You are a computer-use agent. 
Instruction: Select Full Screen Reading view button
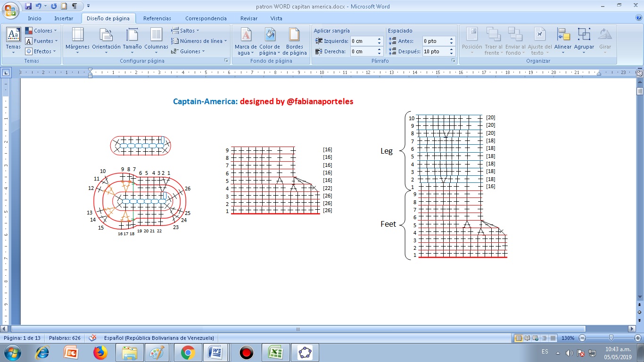528,338
